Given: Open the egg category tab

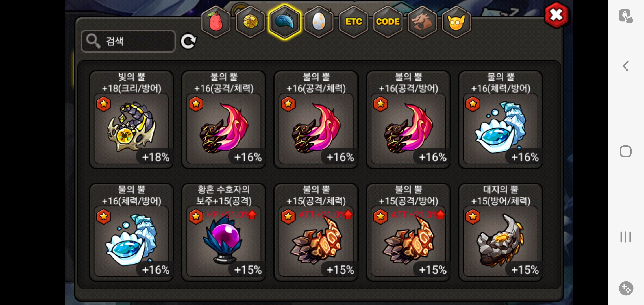Looking at the screenshot, I should [x=319, y=22].
